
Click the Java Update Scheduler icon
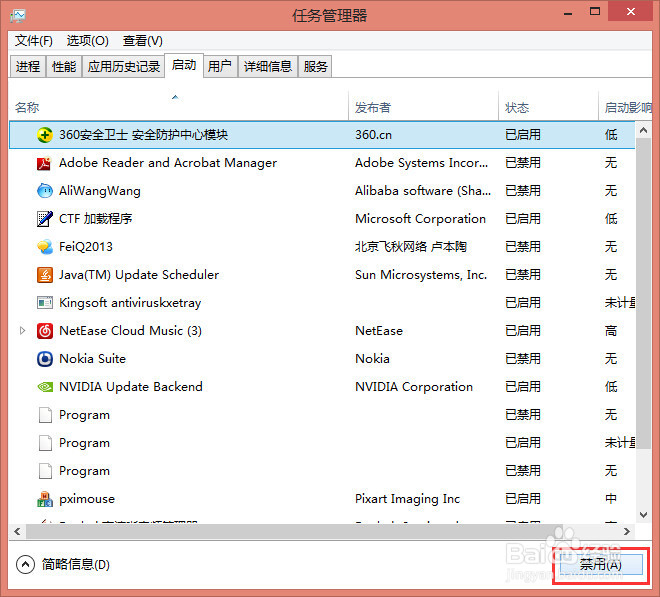click(45, 275)
